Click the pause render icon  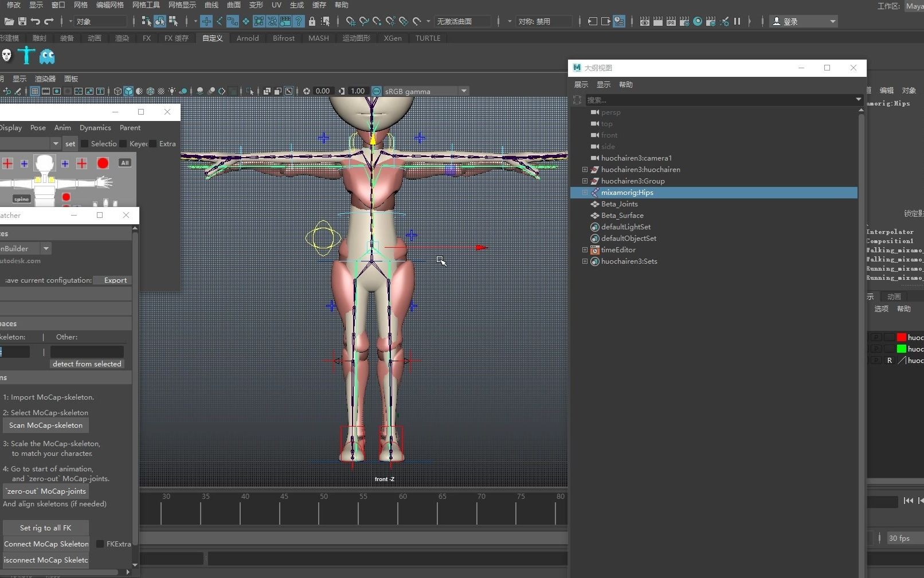pos(737,22)
